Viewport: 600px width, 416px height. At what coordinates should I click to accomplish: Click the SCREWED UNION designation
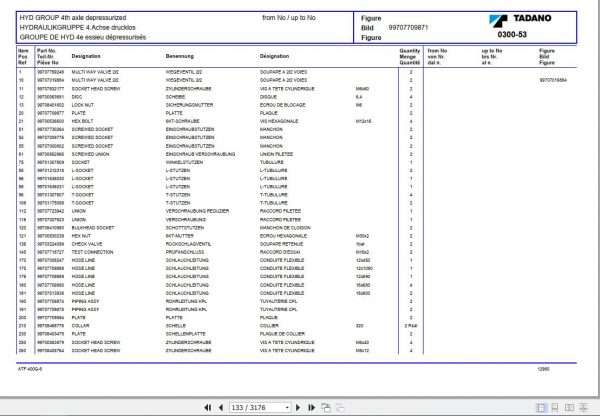point(90,154)
